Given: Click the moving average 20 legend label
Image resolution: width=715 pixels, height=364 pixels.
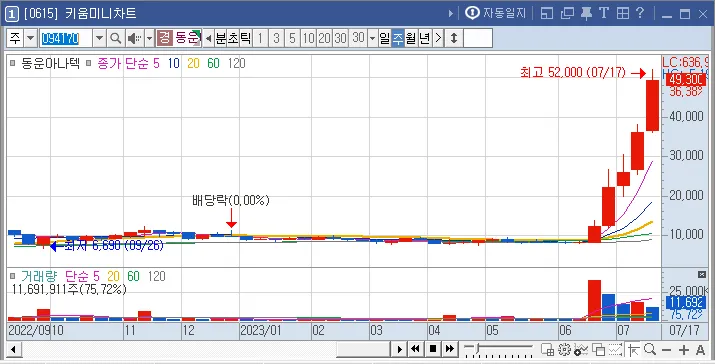Looking at the screenshot, I should pos(193,63).
